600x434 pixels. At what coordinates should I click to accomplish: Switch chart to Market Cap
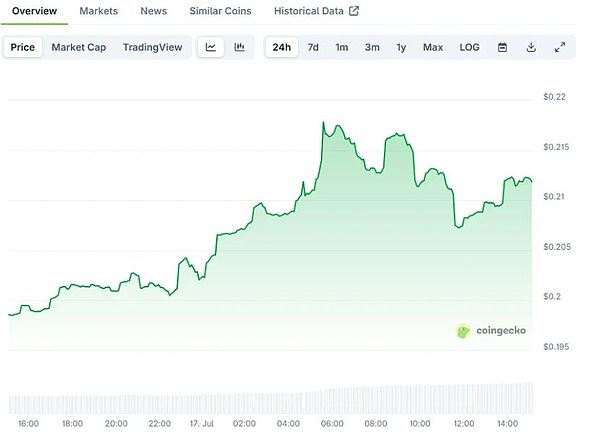coord(78,47)
